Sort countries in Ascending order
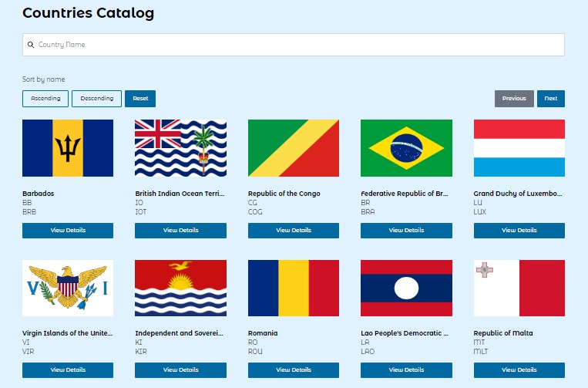The height and width of the screenshot is (388, 588). [45, 99]
